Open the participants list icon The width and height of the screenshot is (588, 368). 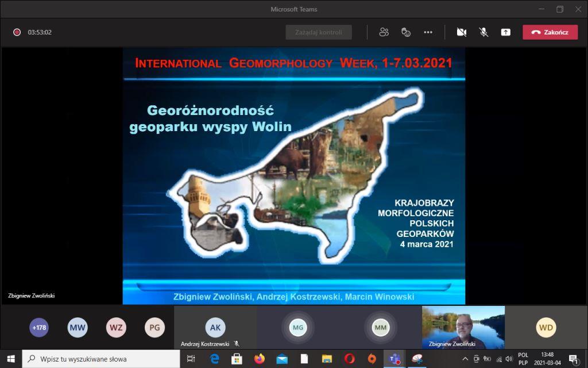pyautogui.click(x=384, y=32)
